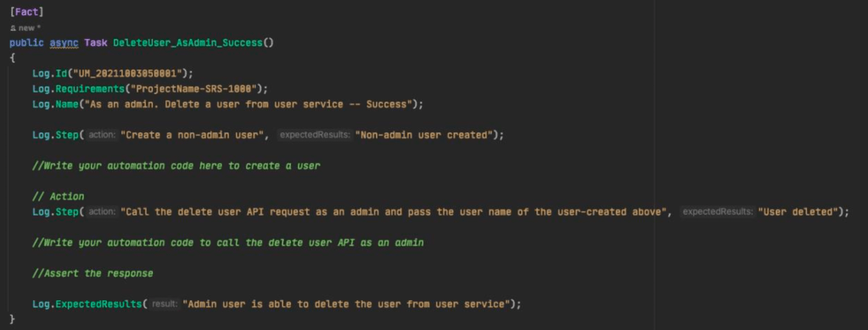Click the [Fact] attribute

click(27, 12)
